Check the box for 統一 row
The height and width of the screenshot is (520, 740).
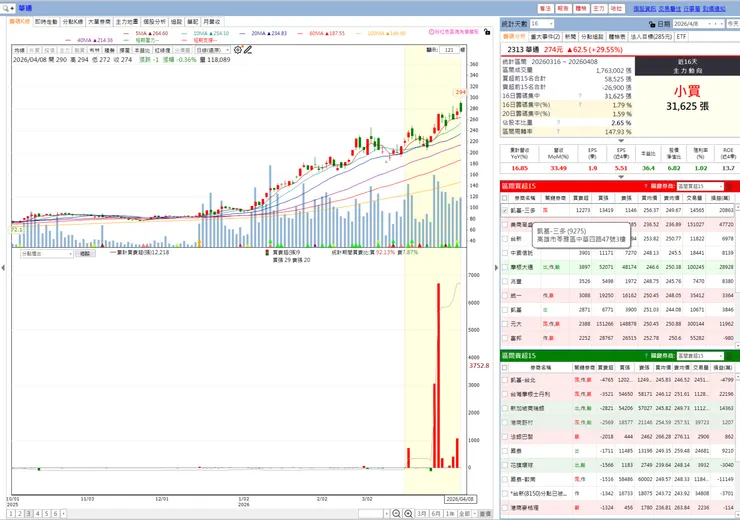pyautogui.click(x=505, y=295)
